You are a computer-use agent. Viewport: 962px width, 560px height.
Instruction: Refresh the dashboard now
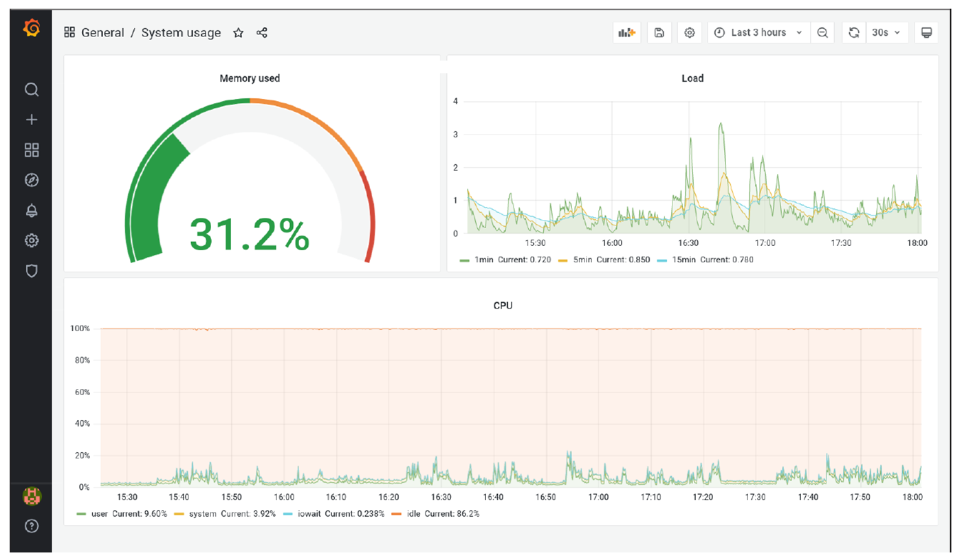coord(854,32)
